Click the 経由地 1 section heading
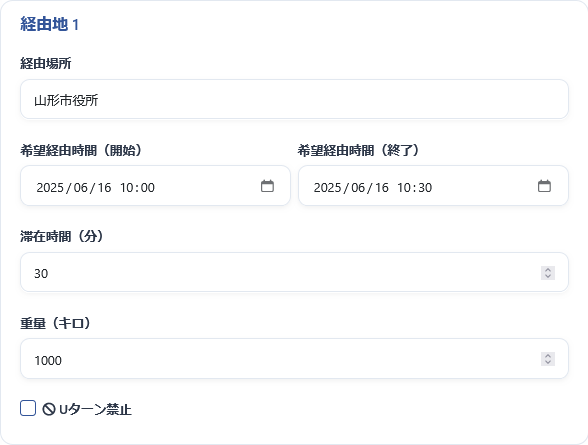 pyautogui.click(x=50, y=25)
